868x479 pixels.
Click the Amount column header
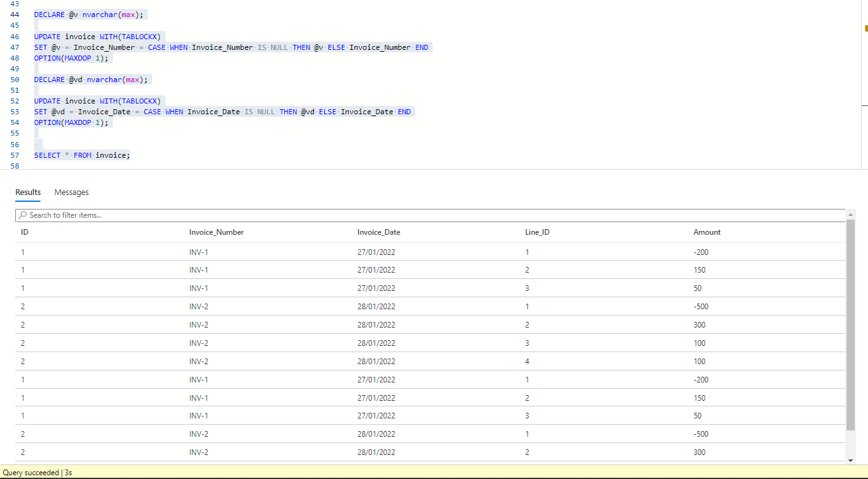tap(707, 232)
